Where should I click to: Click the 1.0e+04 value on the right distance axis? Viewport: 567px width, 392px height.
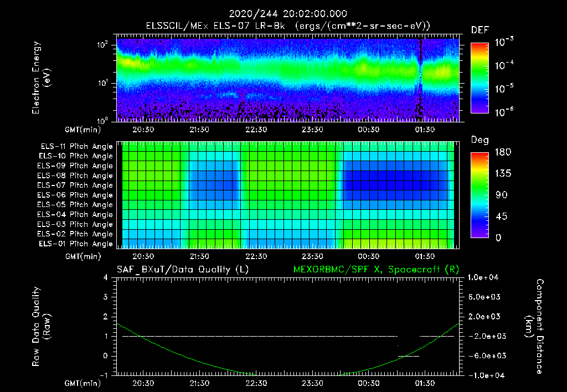point(483,277)
